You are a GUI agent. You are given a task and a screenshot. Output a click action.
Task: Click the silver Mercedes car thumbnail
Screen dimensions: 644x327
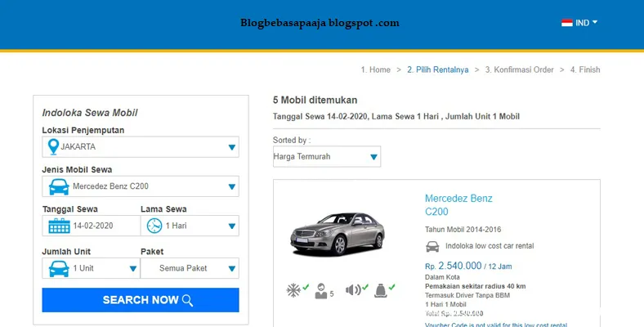[338, 234]
